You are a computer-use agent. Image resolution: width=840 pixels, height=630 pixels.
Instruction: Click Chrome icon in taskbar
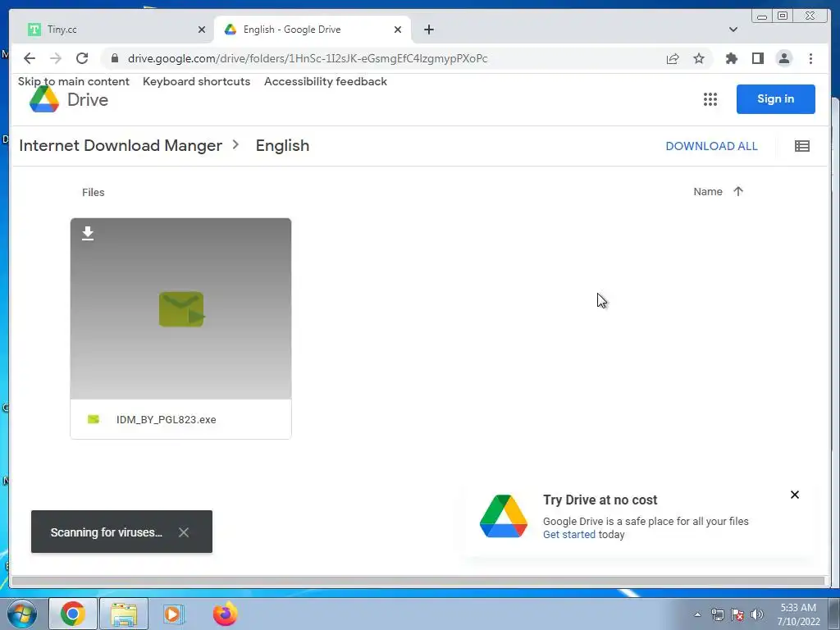click(x=73, y=614)
